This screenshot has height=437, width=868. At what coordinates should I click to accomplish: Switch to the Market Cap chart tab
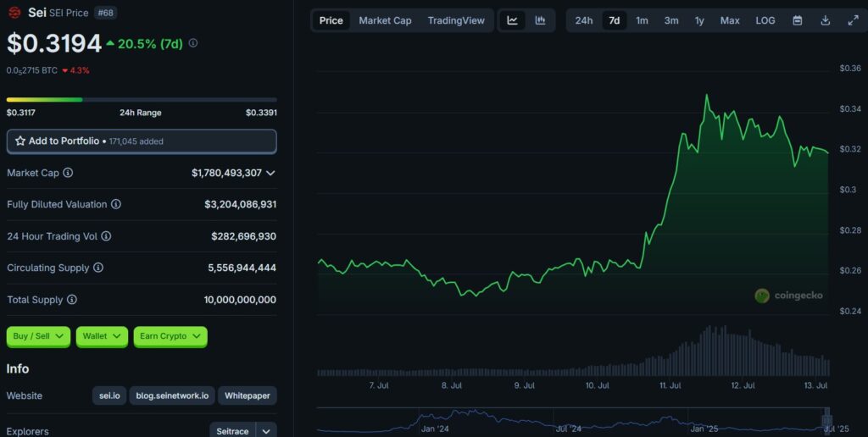point(386,20)
